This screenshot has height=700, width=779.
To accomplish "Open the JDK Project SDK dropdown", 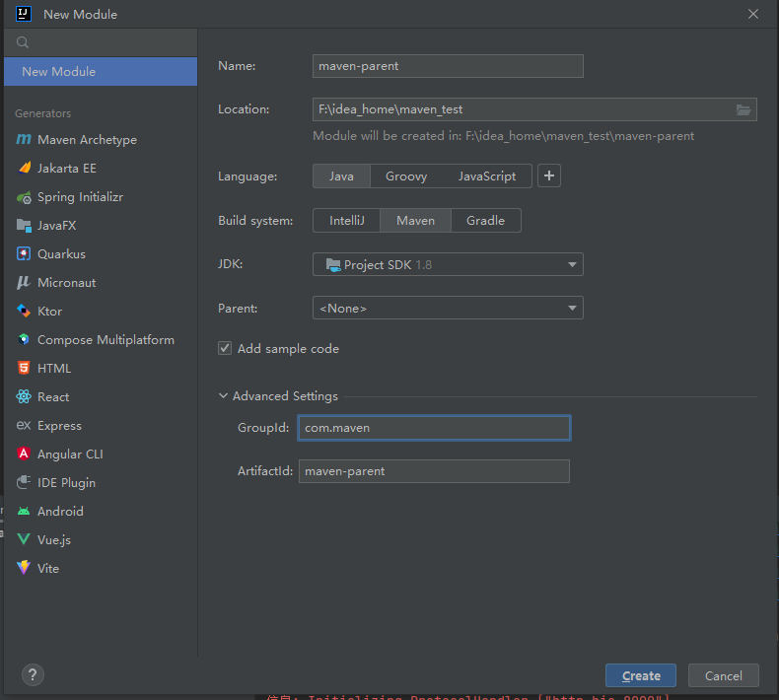I will [448, 264].
